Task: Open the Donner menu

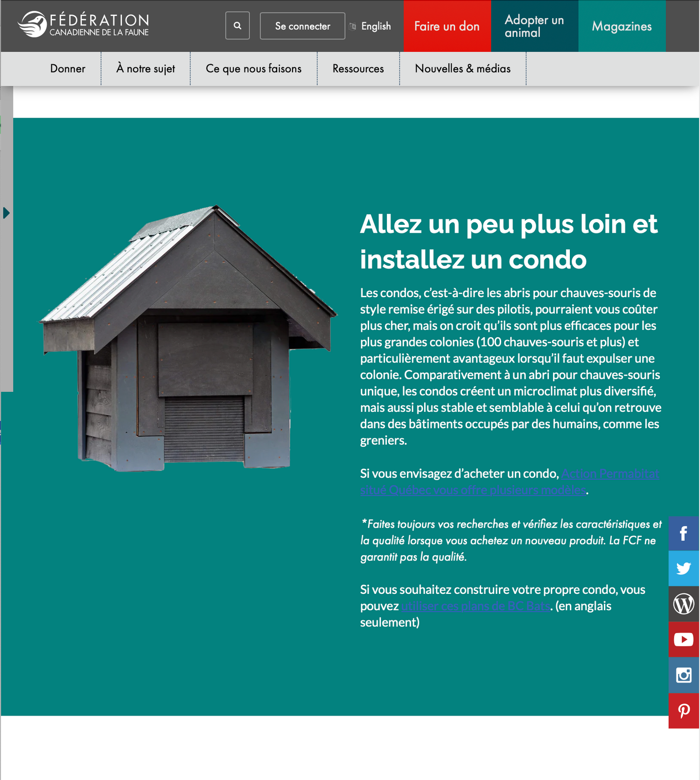Action: point(68,69)
